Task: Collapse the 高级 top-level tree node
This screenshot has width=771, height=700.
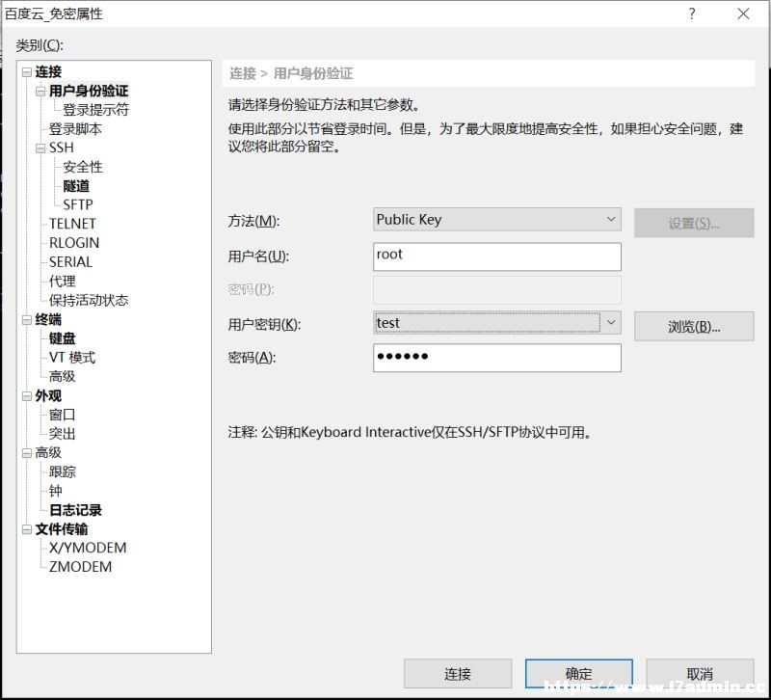Action: (27, 453)
